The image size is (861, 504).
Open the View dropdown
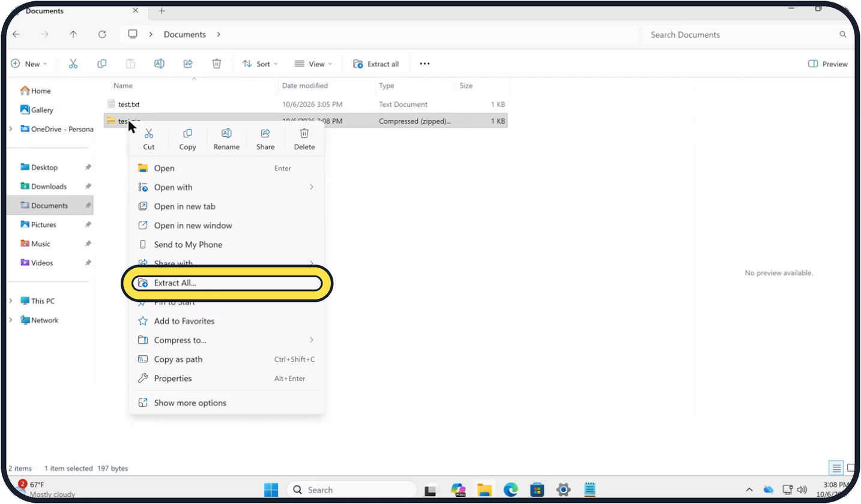click(x=313, y=64)
